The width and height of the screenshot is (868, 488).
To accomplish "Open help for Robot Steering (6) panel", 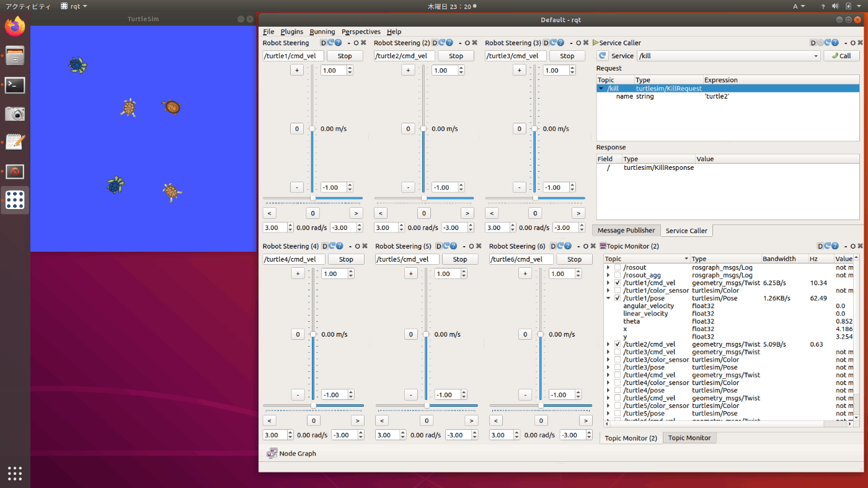I will point(567,246).
